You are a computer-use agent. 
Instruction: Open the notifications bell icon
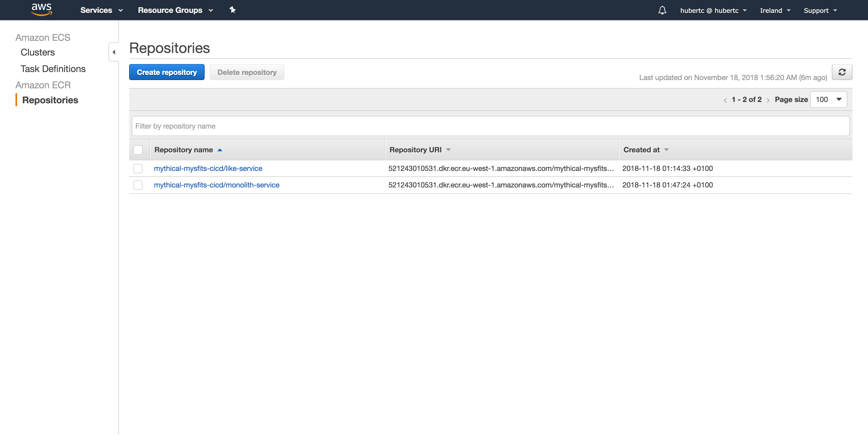coord(662,10)
